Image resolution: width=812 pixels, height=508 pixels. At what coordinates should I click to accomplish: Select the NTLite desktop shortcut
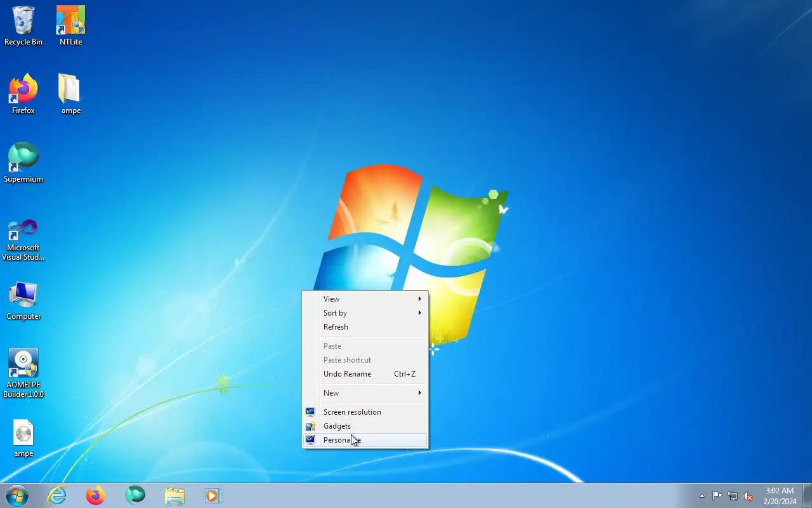point(70,26)
